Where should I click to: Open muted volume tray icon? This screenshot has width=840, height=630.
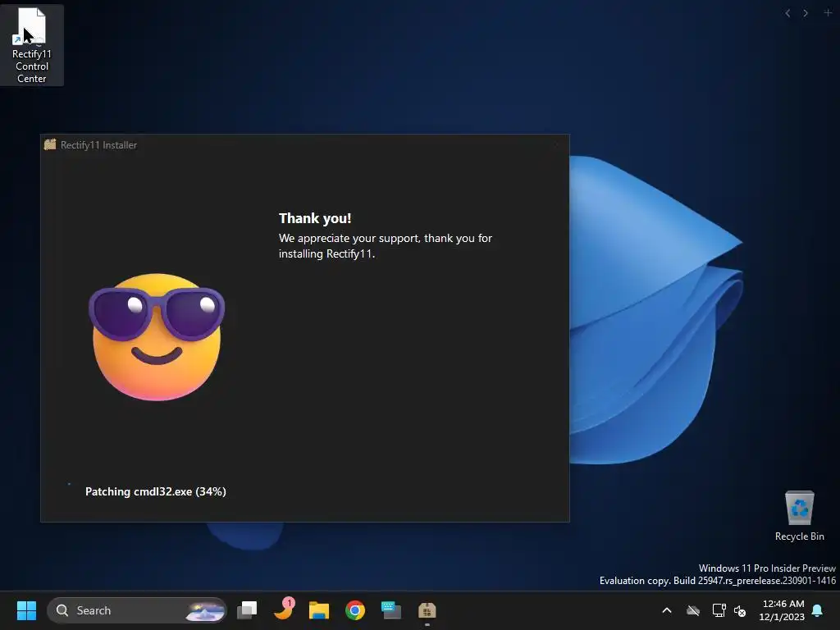(x=740, y=610)
